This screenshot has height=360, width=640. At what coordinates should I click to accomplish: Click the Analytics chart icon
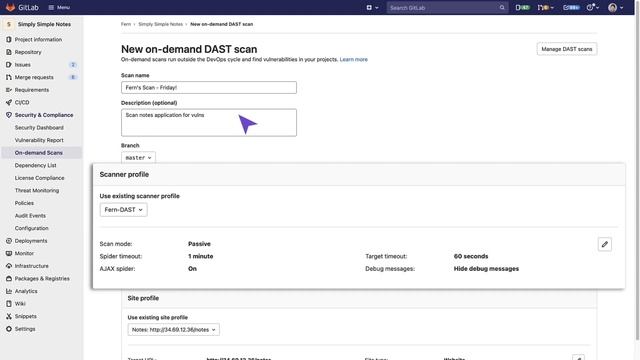coord(9,291)
